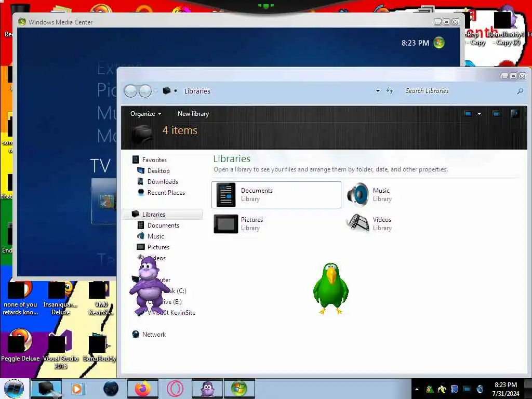The image size is (532, 399).
Task: Click the green Media Center logo button
Action: (x=439, y=43)
